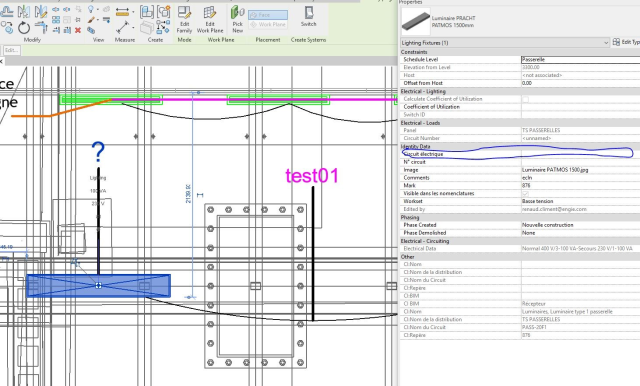Click the CI BIM value Récepteur
The height and width of the screenshot is (386, 640).
tap(533, 304)
